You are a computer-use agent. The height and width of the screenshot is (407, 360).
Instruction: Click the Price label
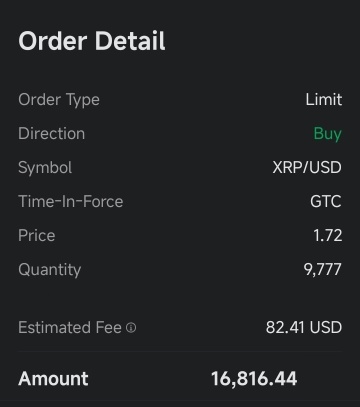click(x=37, y=236)
